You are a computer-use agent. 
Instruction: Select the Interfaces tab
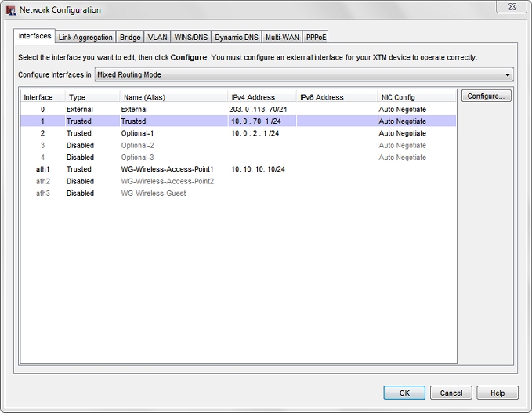tap(34, 36)
